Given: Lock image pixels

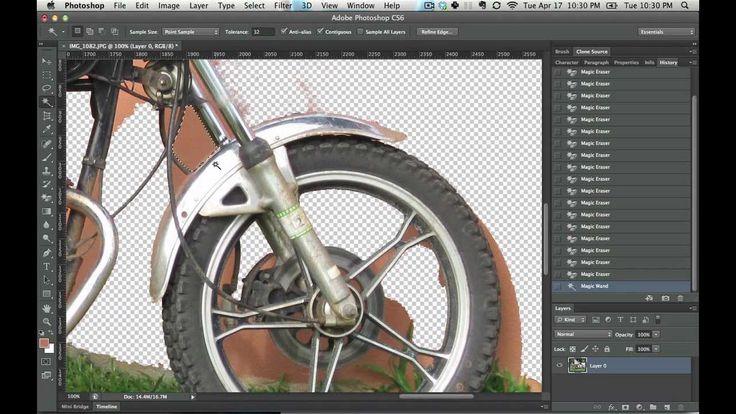Looking at the screenshot, I should (x=584, y=349).
